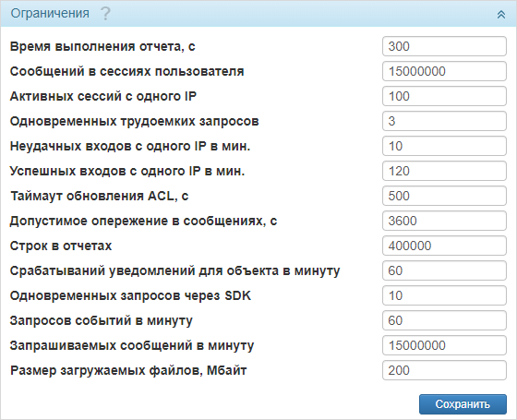517x420 pixels.
Task: Edit the Успешных входов с одного IP field
Action: click(x=444, y=171)
